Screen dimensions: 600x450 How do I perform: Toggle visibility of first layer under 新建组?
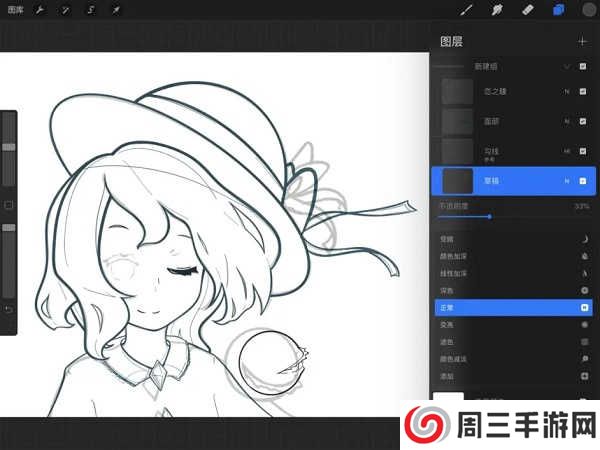583,91
